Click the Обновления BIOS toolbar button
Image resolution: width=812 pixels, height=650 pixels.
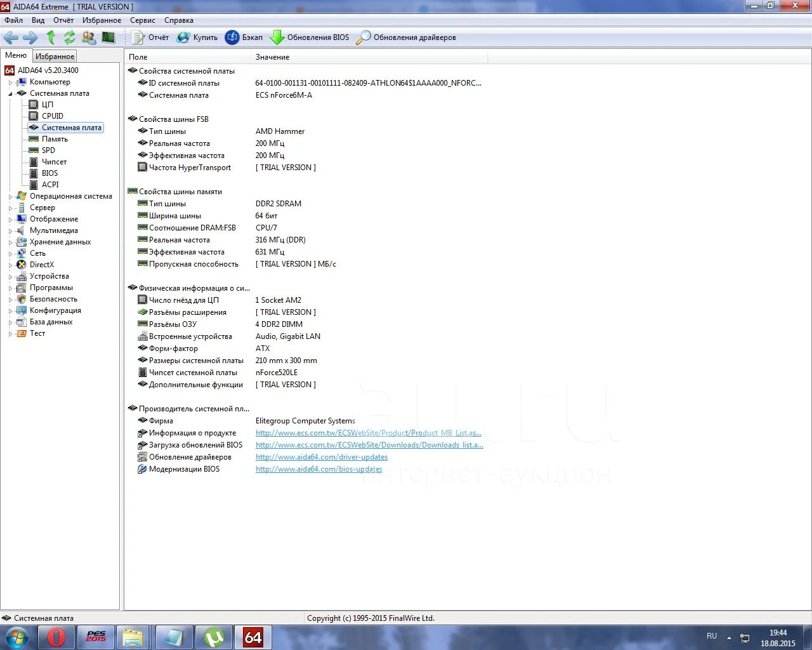pyautogui.click(x=310, y=37)
